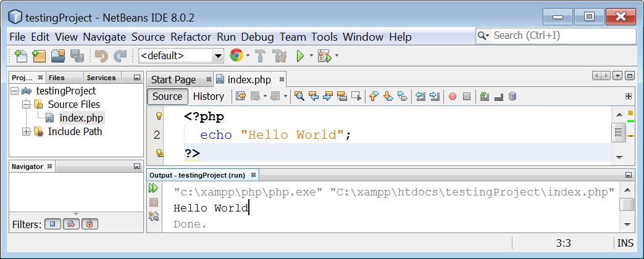Click the Shift Line Right icon
This screenshot has width=644, height=259.
(434, 96)
